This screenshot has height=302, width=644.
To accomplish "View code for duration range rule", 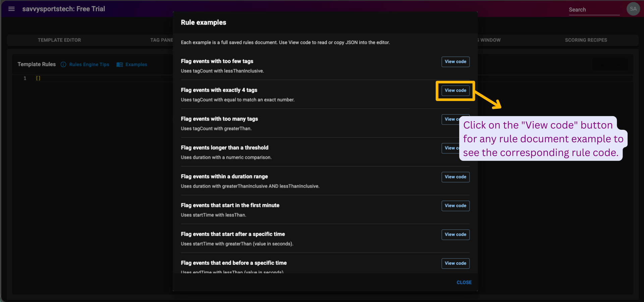I will (455, 177).
